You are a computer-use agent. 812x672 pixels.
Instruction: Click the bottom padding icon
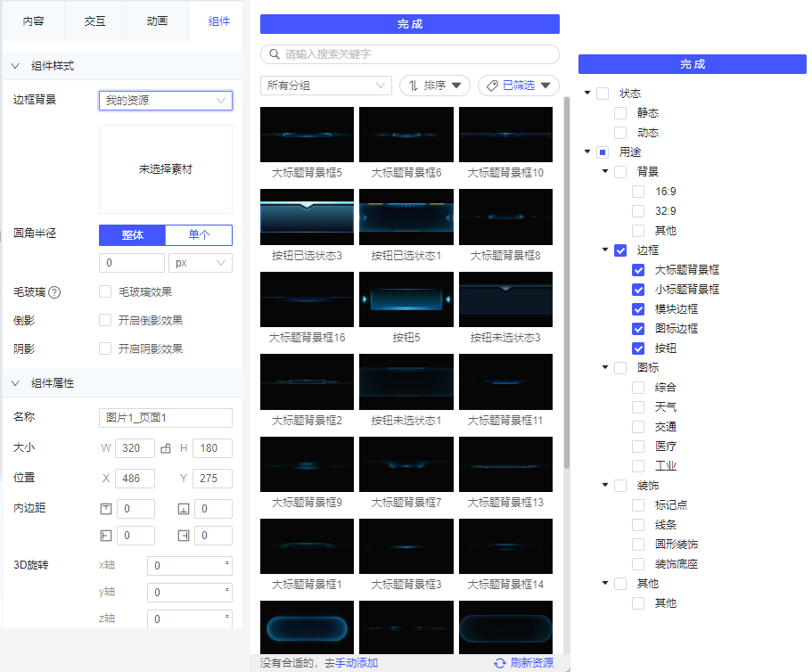coord(184,509)
